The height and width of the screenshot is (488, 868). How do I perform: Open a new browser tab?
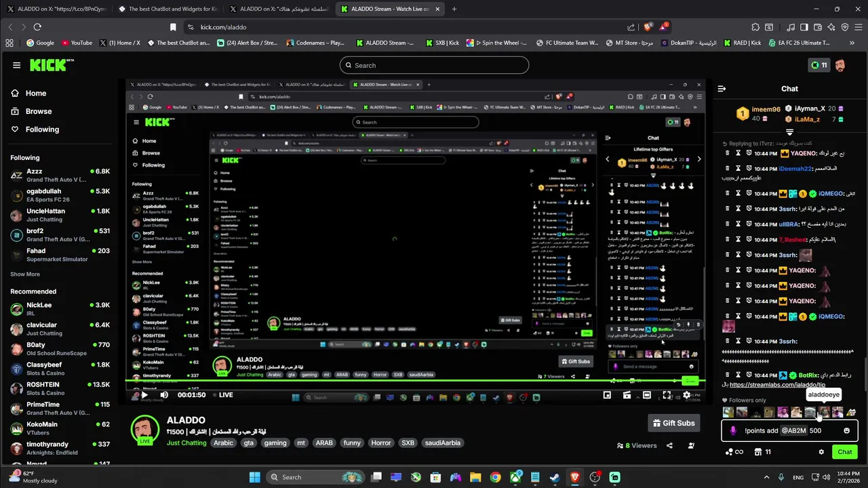(x=454, y=9)
